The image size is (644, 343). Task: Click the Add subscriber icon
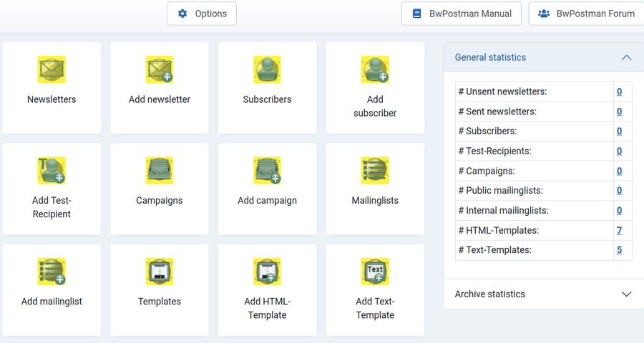(375, 69)
